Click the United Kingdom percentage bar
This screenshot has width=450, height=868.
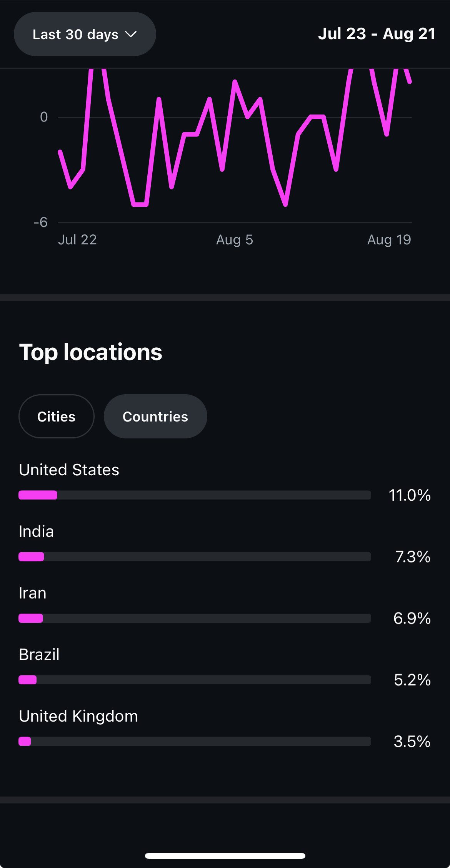click(x=195, y=741)
